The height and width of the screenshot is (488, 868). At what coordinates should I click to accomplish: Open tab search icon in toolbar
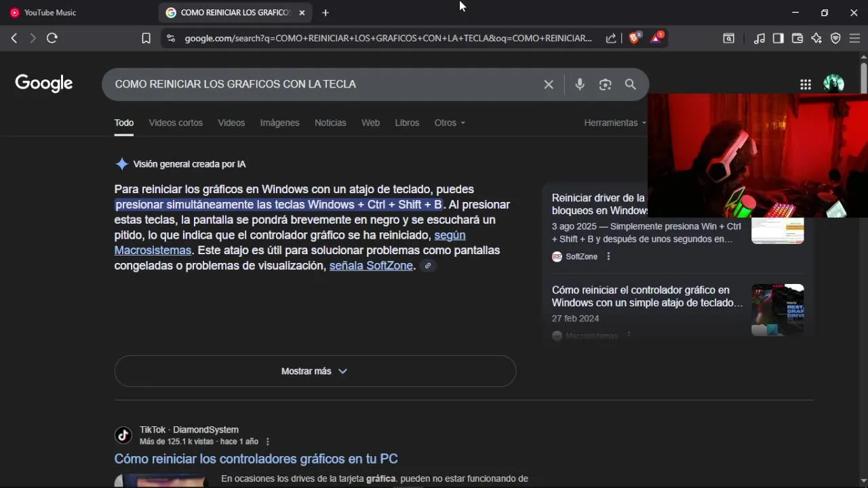pos(728,39)
